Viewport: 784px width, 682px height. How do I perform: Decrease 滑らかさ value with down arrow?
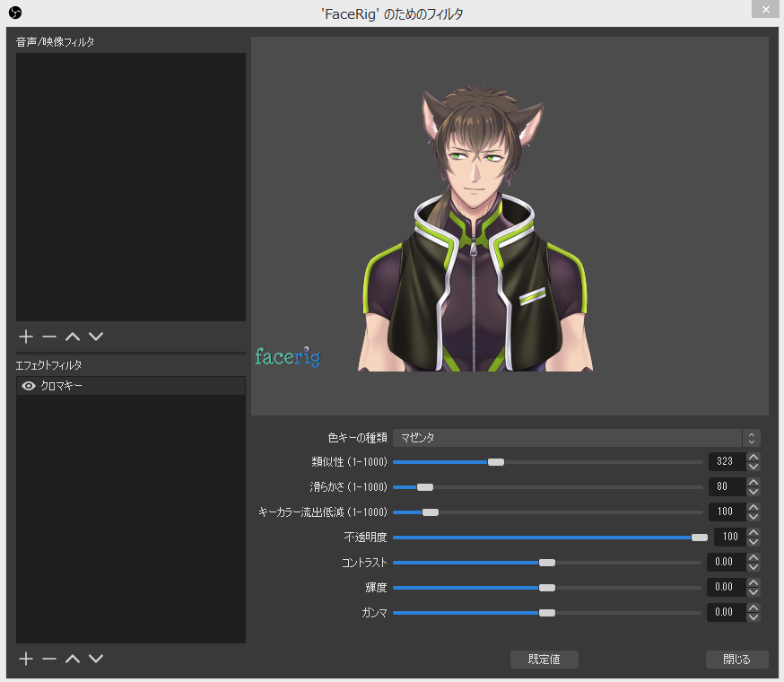pos(754,492)
